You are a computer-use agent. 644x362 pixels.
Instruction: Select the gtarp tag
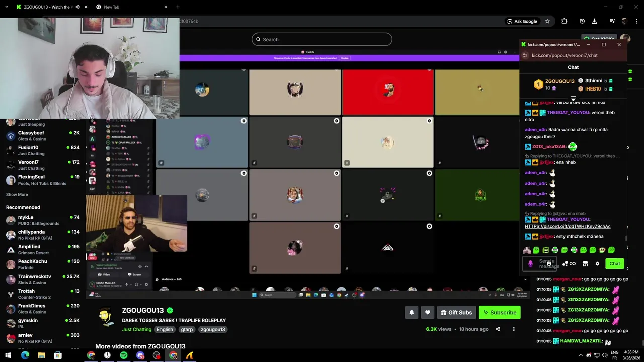coord(187,330)
